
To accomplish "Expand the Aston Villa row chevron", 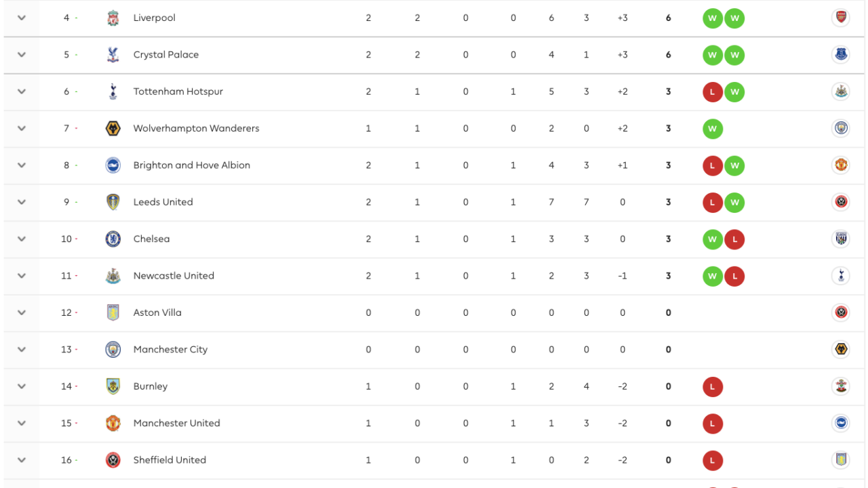I will 22,312.
